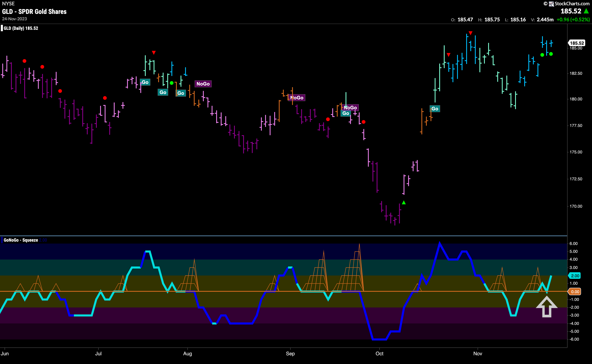Select the Go label in mid-October
The height and width of the screenshot is (364, 592).
coord(435,108)
